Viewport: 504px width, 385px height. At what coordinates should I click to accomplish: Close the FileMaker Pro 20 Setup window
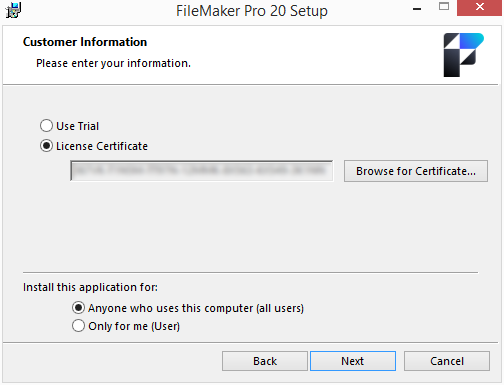(x=479, y=7)
